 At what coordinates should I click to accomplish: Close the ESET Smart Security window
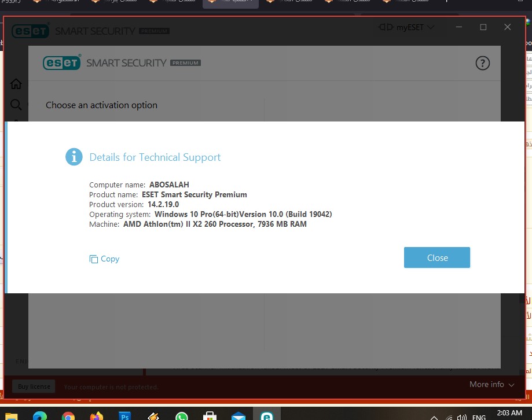point(507,27)
